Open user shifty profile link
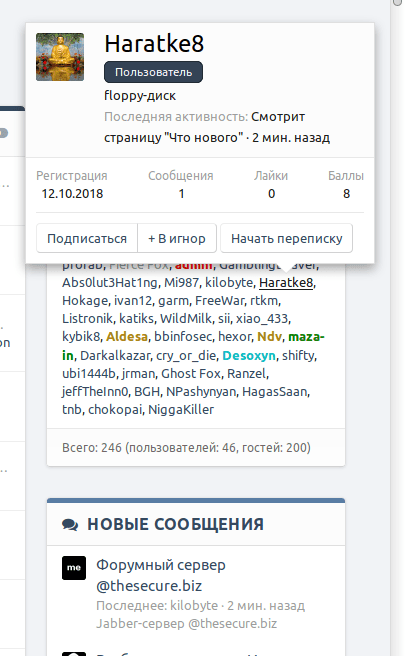The image size is (405, 656). click(x=299, y=356)
